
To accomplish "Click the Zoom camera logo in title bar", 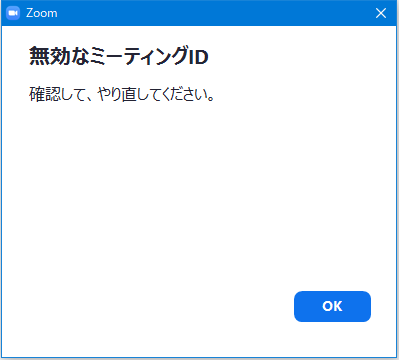I will click(x=13, y=13).
